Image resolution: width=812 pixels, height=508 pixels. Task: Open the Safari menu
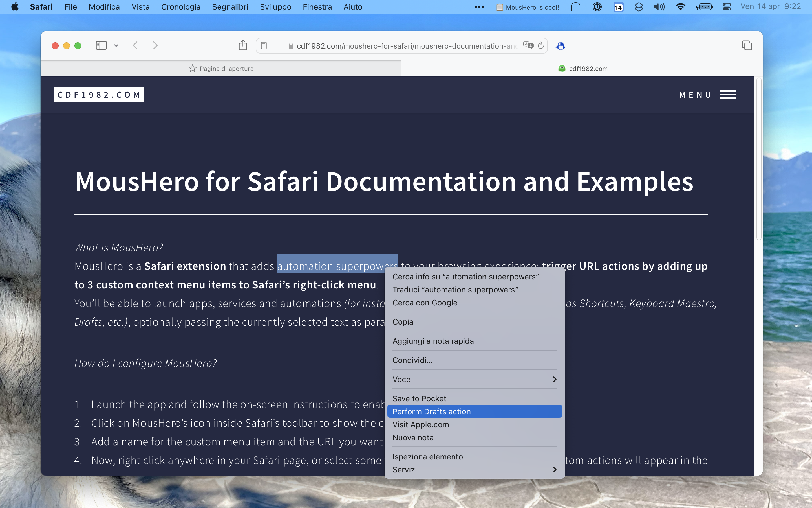click(41, 7)
